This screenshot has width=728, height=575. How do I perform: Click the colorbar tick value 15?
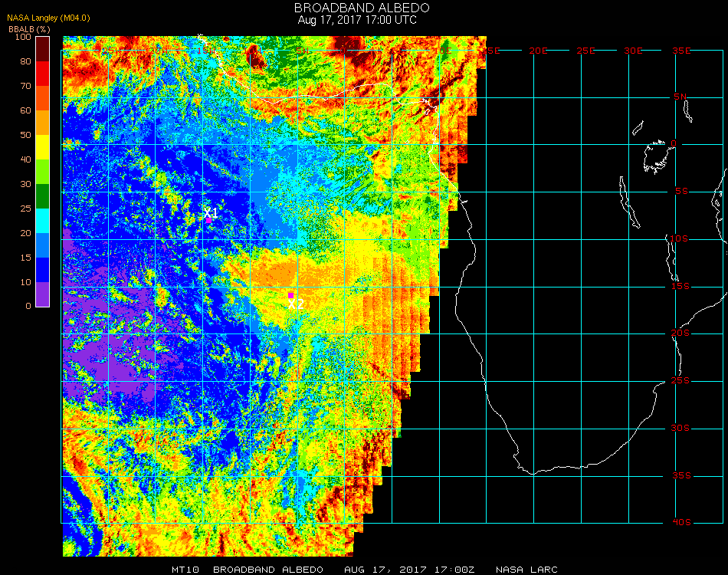25,258
